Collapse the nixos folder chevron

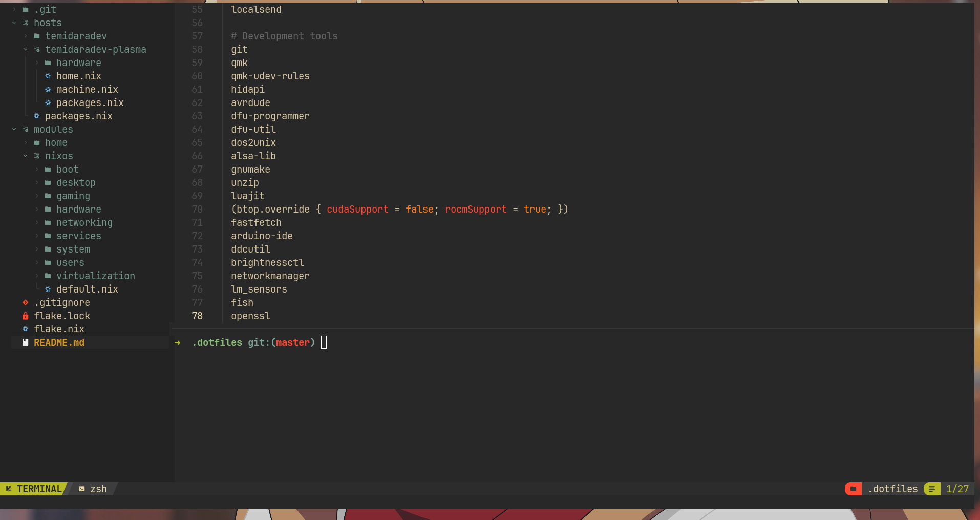[x=26, y=156]
